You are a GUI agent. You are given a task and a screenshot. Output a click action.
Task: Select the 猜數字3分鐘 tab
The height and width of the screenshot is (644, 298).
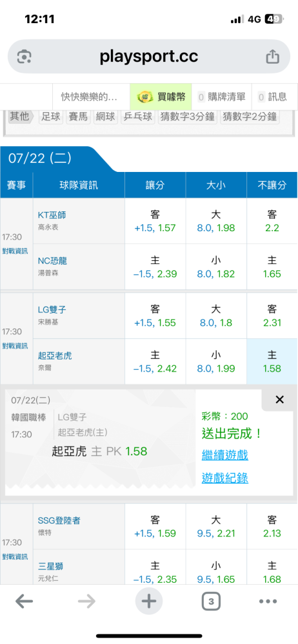tap(187, 117)
